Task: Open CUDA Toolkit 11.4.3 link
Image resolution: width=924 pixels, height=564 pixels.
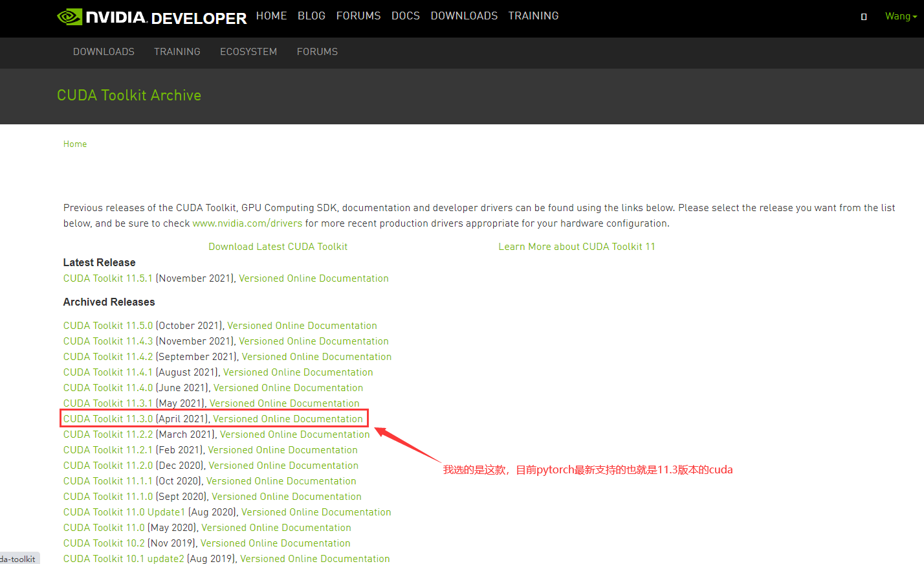Action: (x=108, y=341)
